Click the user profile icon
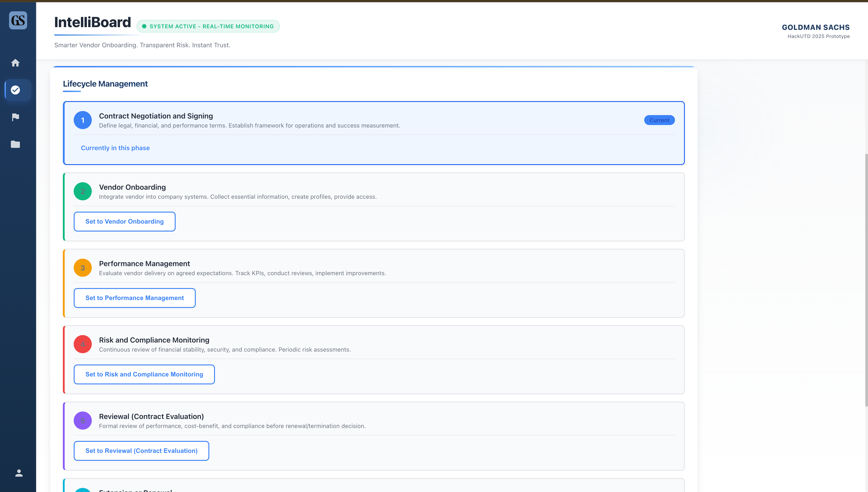 [x=19, y=473]
